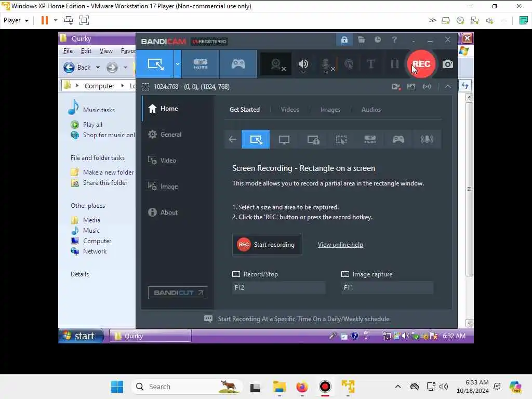Select game recording mode in top bar
The width and height of the screenshot is (532, 399).
(x=238, y=64)
